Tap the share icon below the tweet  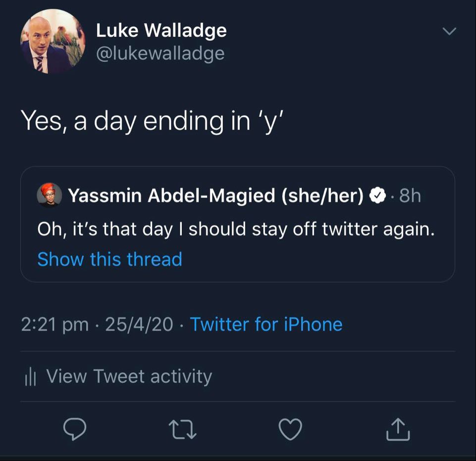point(398,430)
